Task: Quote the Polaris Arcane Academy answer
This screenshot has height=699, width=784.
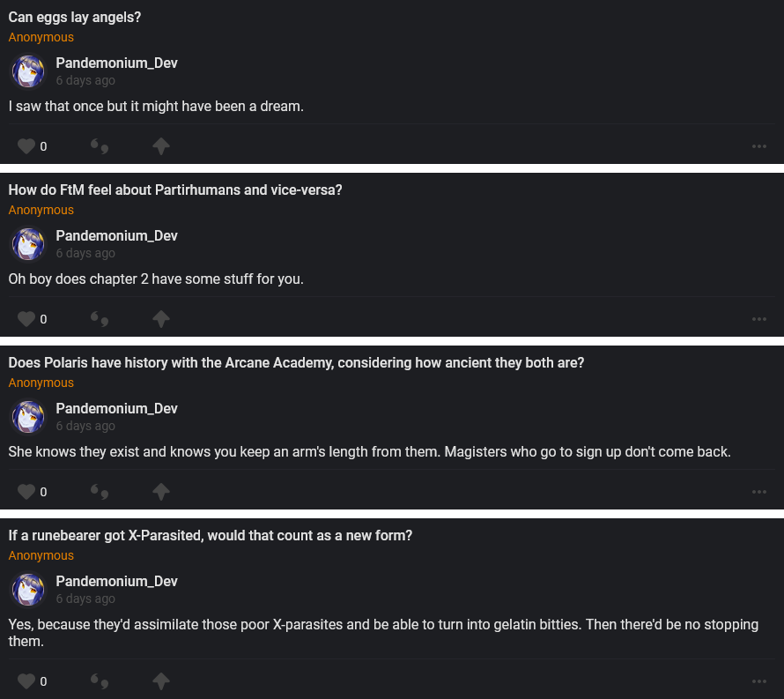Action: [100, 492]
